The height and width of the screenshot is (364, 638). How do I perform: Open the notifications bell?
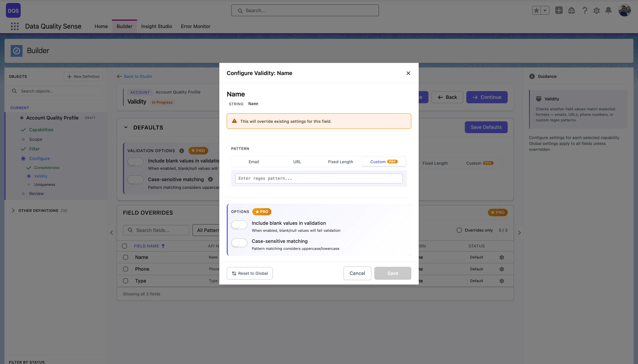coord(608,10)
